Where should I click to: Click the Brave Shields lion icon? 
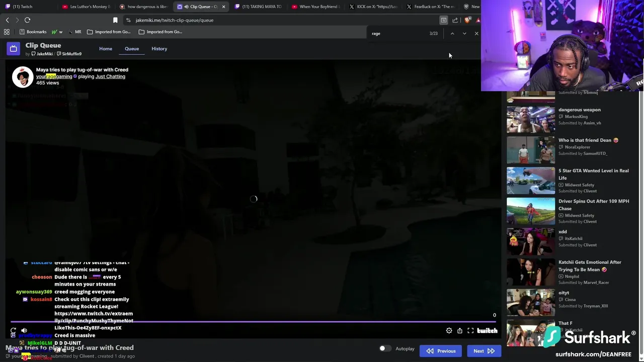tap(467, 20)
